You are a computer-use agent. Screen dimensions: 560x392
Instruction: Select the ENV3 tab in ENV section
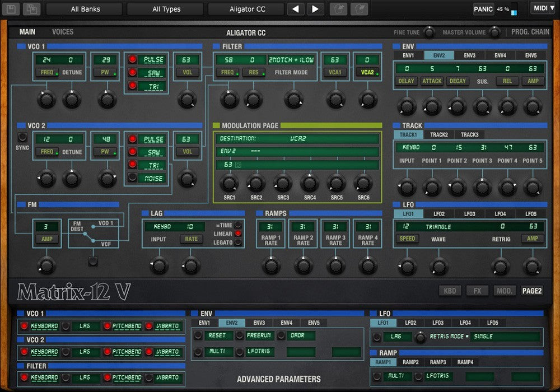[x=470, y=55]
